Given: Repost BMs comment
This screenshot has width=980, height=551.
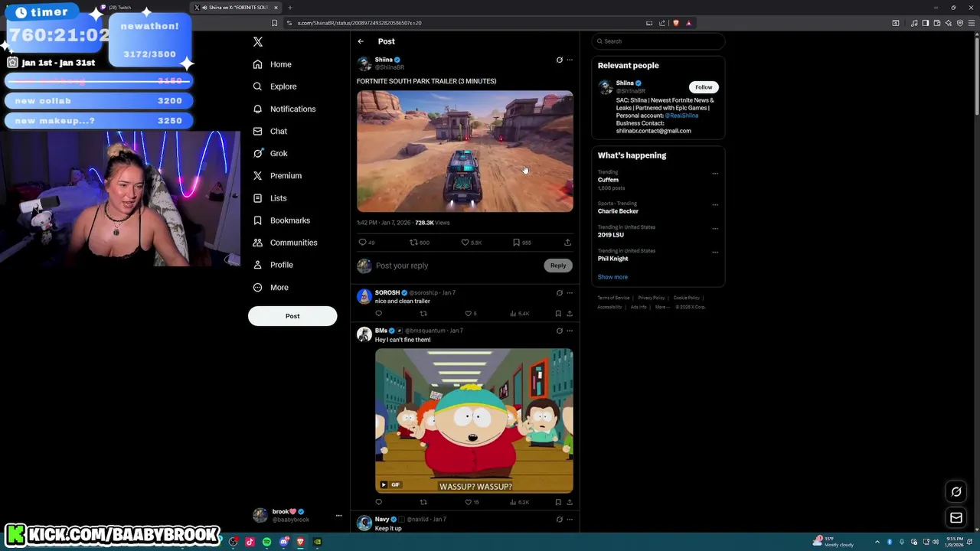Looking at the screenshot, I should point(423,502).
